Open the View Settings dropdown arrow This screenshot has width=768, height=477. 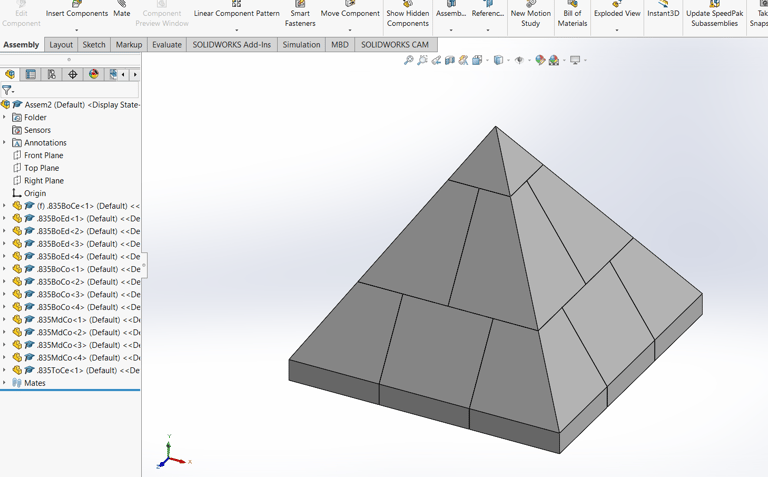click(x=585, y=61)
